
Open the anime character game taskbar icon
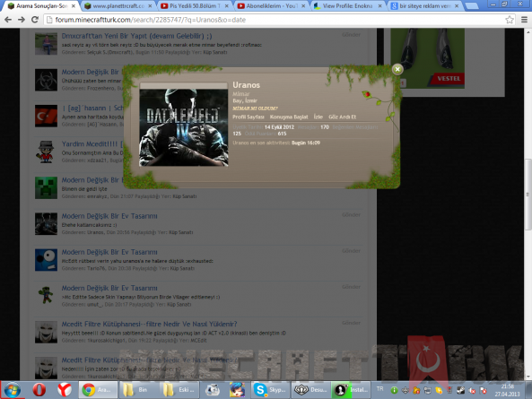pyautogui.click(x=237, y=390)
